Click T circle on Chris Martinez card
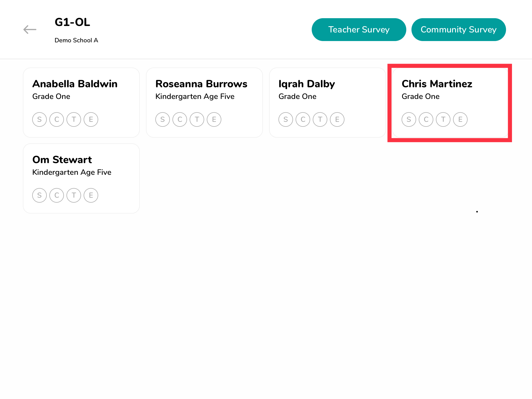Image resolution: width=532 pixels, height=399 pixels. [443, 119]
